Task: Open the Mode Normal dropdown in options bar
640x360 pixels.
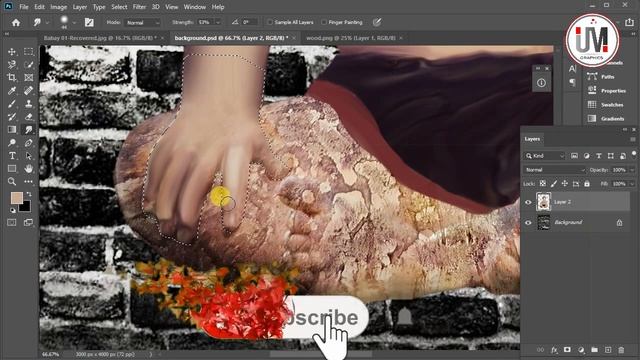Action: point(142,22)
